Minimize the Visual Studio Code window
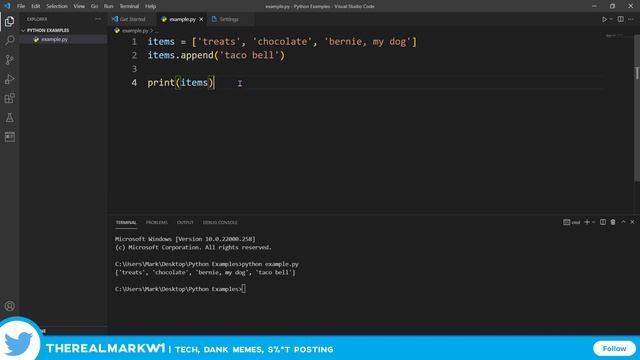The image size is (640, 360). point(594,6)
